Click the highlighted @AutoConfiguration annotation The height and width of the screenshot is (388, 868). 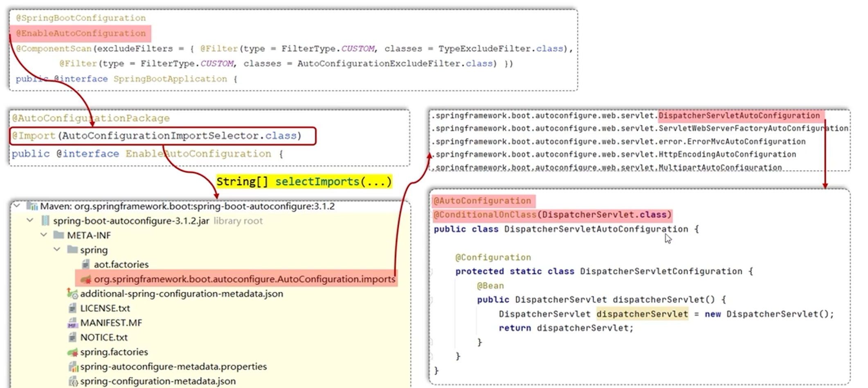pyautogui.click(x=482, y=201)
